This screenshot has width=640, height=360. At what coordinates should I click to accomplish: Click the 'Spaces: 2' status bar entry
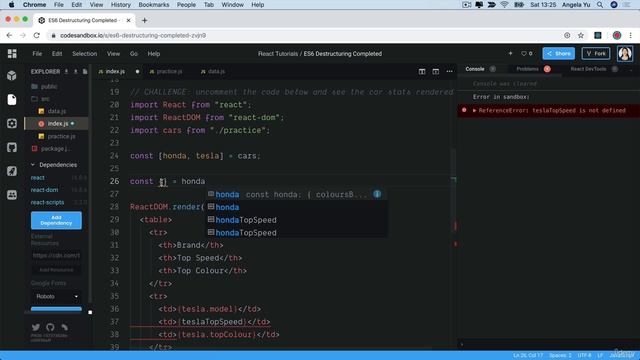[560, 356]
